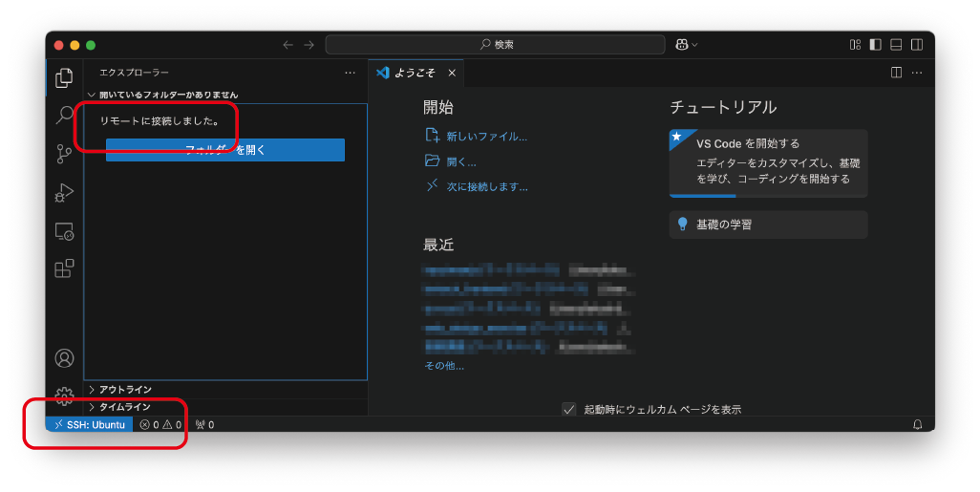Screen dimensions: 980x492
Task: Click the 新しいファイル... link
Action: click(477, 137)
